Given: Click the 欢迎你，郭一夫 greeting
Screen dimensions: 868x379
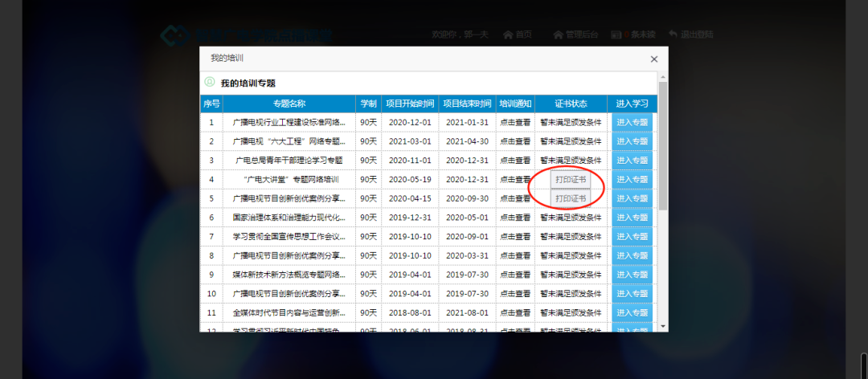Looking at the screenshot, I should [460, 35].
